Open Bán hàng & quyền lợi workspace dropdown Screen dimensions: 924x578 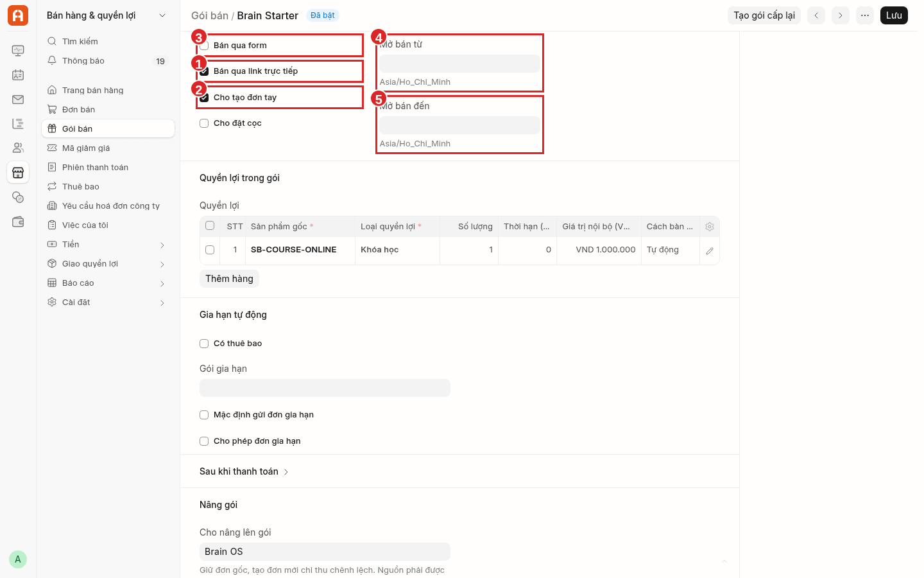[x=108, y=15]
